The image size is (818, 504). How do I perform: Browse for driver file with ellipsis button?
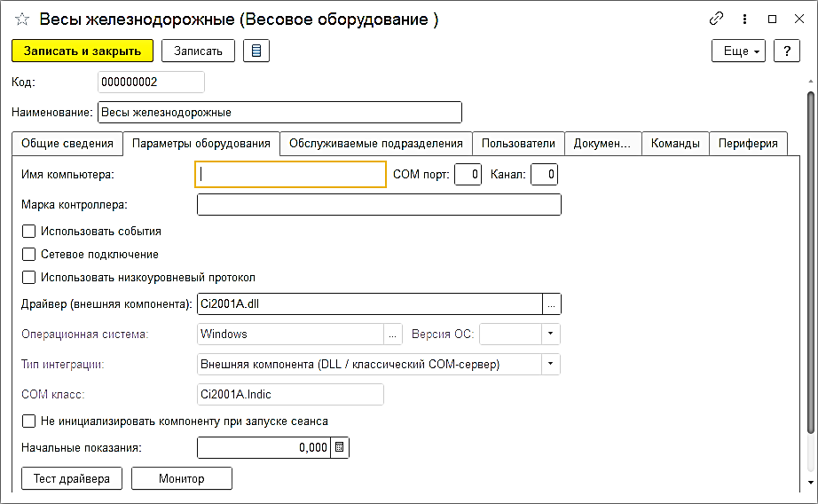[552, 304]
